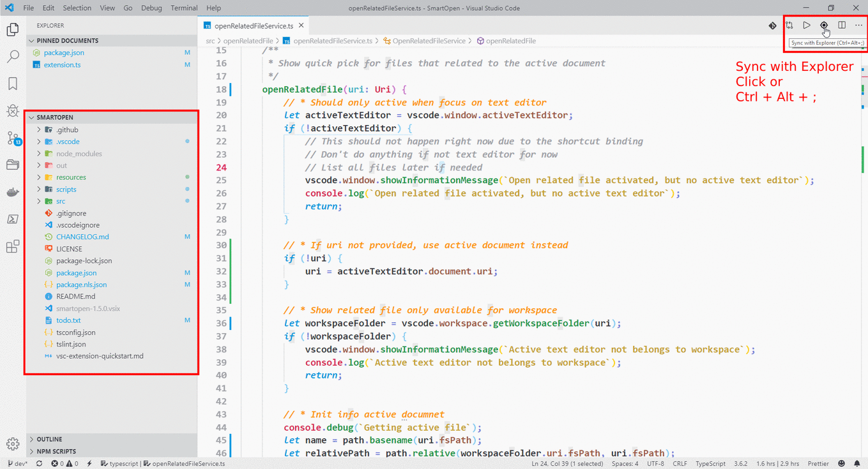Click Ln 24, Col 39 position indicator

(567, 464)
